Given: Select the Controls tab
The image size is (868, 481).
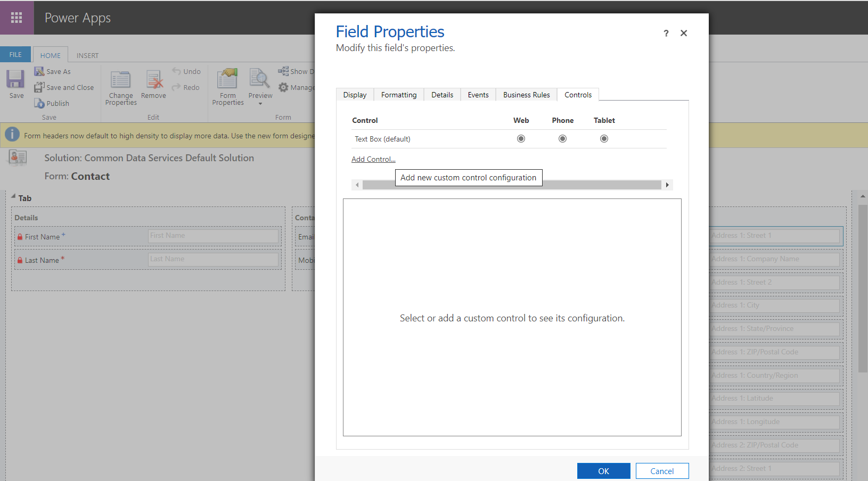Looking at the screenshot, I should pyautogui.click(x=578, y=95).
